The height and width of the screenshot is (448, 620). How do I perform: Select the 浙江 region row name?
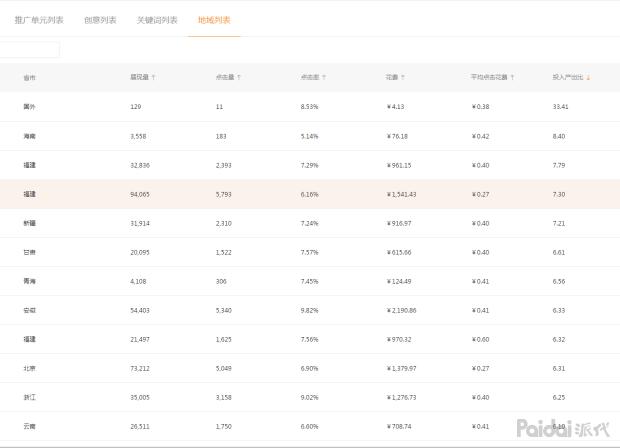tap(29, 397)
